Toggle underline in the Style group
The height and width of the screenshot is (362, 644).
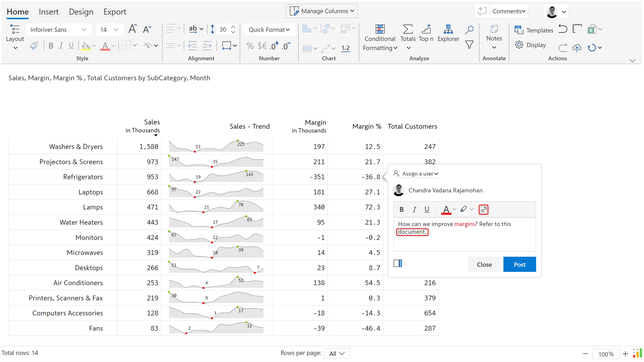pos(71,46)
